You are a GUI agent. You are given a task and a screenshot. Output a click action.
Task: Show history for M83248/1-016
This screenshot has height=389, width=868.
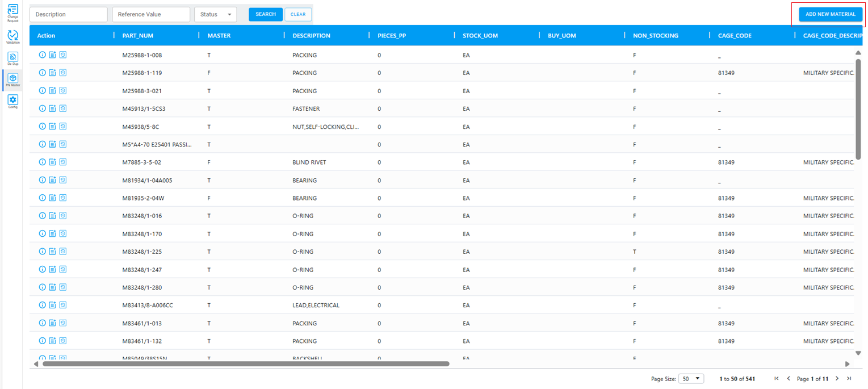63,215
